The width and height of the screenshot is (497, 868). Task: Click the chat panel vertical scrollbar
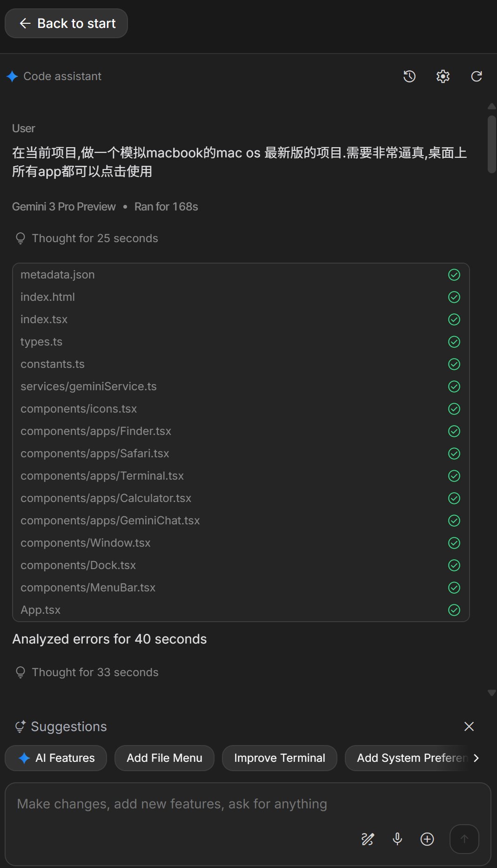pyautogui.click(x=491, y=144)
